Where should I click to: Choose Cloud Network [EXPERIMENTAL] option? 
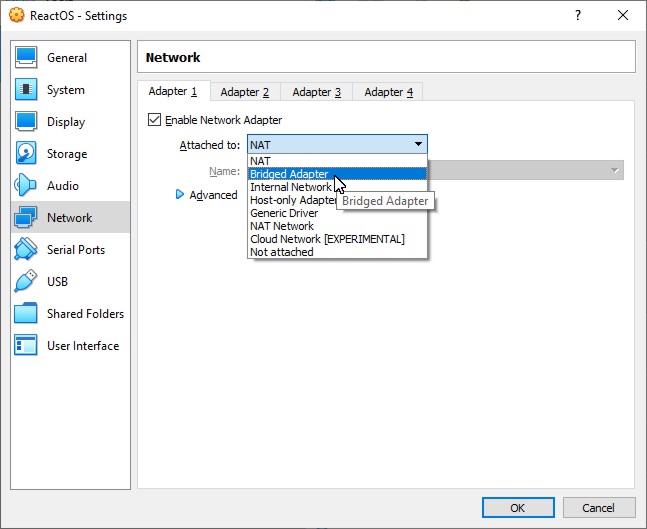[x=337, y=239]
